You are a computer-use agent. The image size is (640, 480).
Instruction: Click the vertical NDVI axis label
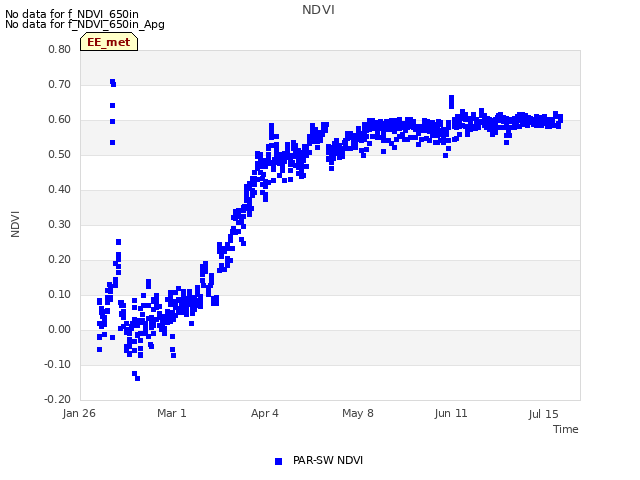(x=15, y=224)
